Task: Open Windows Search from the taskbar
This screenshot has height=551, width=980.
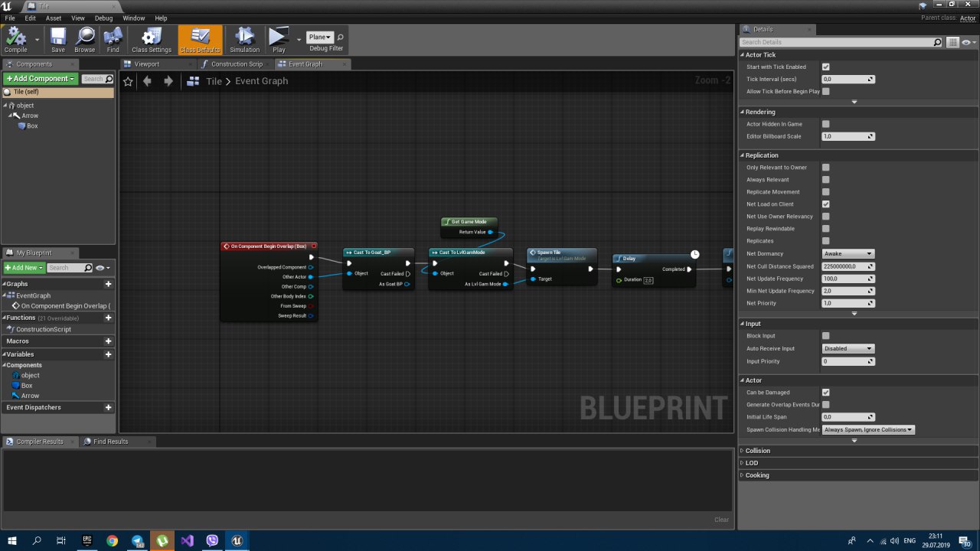Action: 37,540
